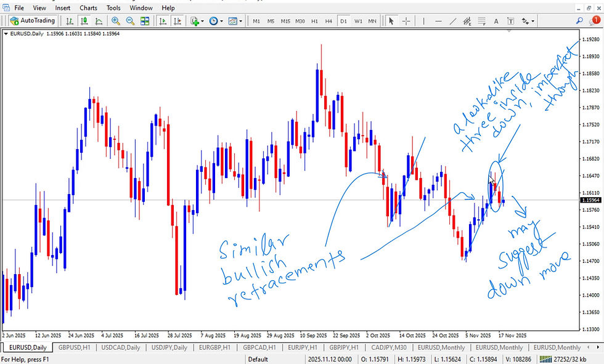
Task: Switch to USDCAD,Daily chart tab
Action: point(121,347)
